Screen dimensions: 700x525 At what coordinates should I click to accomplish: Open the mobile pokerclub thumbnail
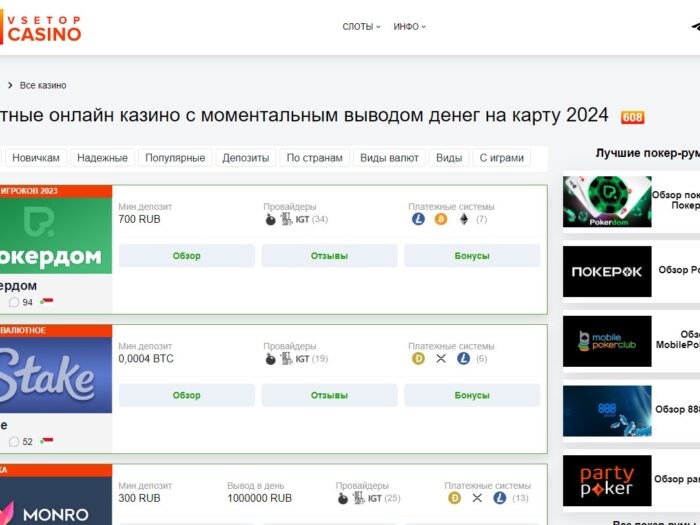click(x=607, y=341)
